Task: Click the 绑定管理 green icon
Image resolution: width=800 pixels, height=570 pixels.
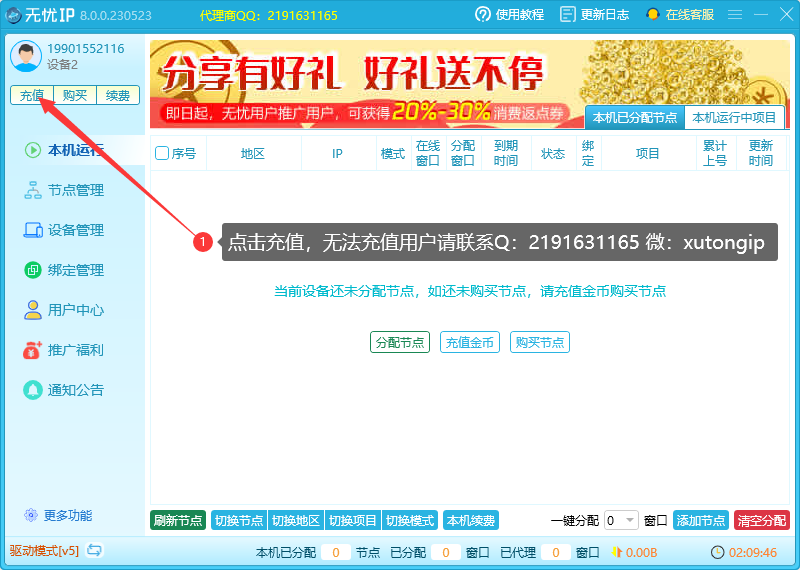Action: coord(33,270)
